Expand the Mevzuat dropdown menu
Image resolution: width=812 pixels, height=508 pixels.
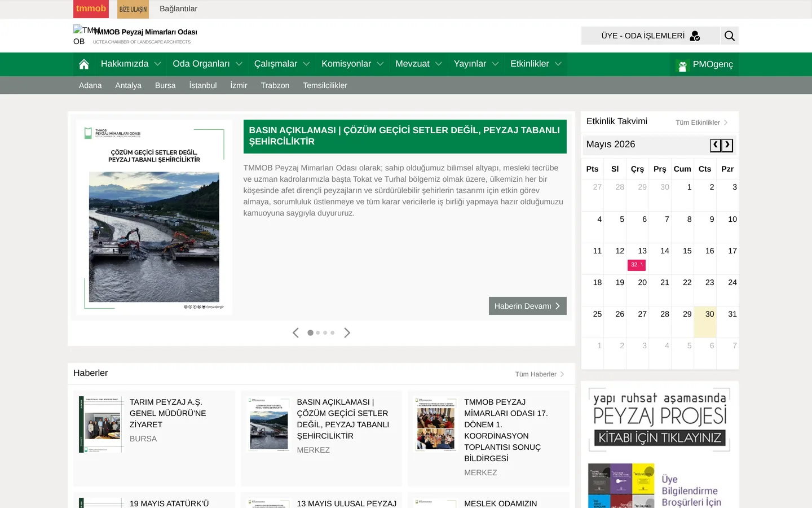pos(418,64)
